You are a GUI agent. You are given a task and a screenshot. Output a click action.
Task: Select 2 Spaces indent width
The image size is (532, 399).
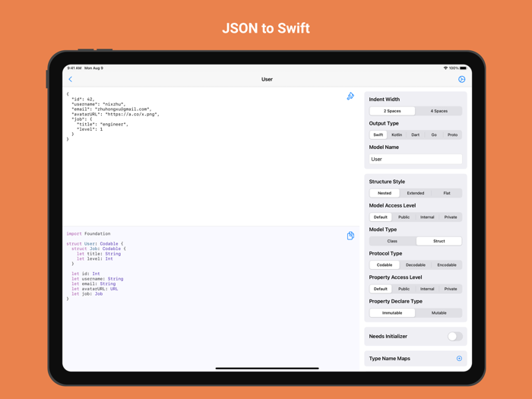pyautogui.click(x=392, y=111)
